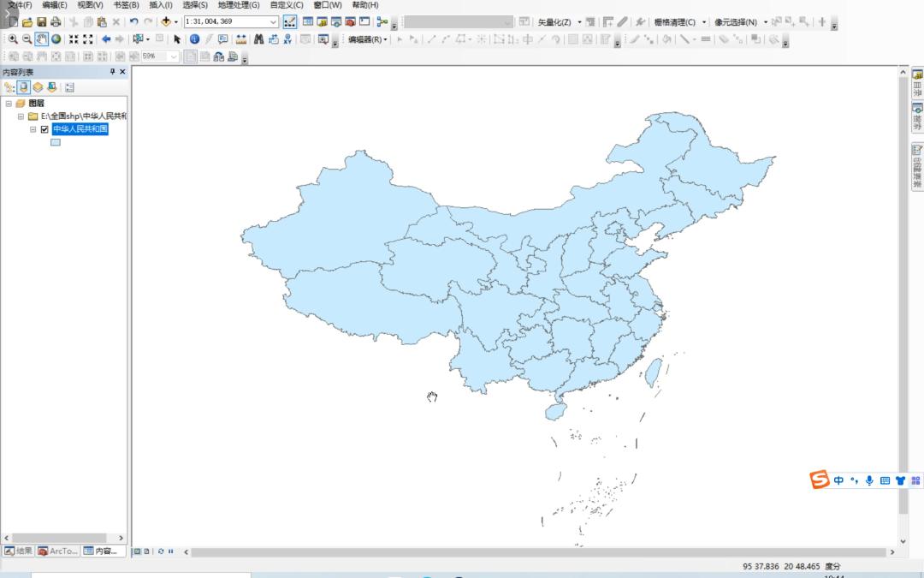Uncheck the 中华人民共和国 layer visibility
Image resolution: width=924 pixels, height=578 pixels.
coord(44,129)
